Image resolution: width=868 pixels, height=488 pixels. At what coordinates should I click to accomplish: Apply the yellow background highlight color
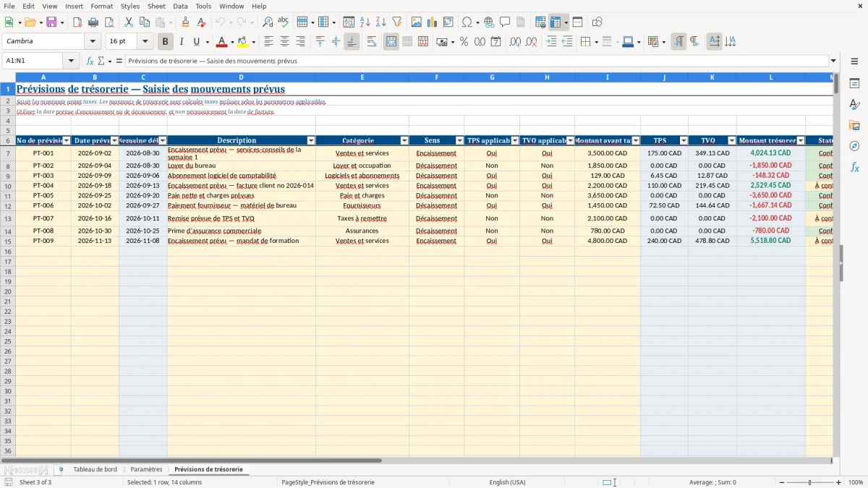point(243,42)
